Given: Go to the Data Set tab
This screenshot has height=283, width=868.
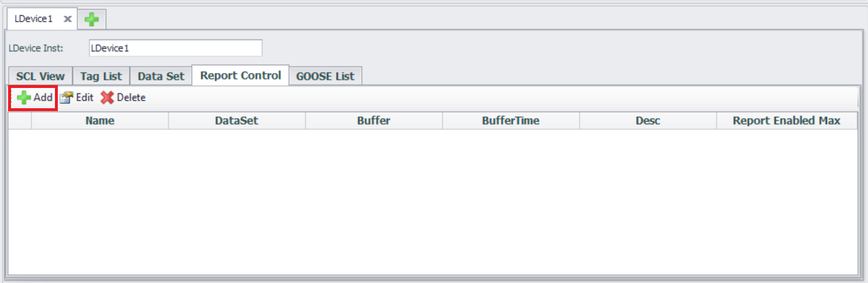Looking at the screenshot, I should point(161,76).
